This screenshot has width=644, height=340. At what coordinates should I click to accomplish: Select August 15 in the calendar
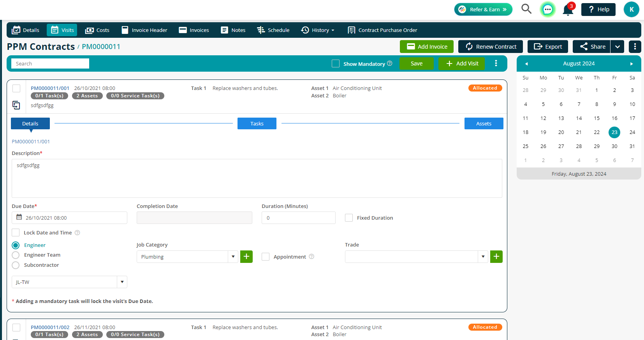596,118
